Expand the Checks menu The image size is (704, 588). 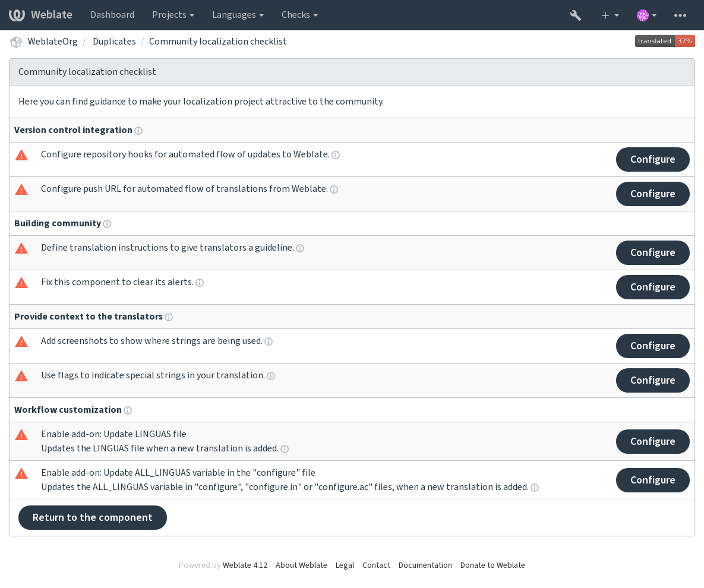pyautogui.click(x=299, y=15)
